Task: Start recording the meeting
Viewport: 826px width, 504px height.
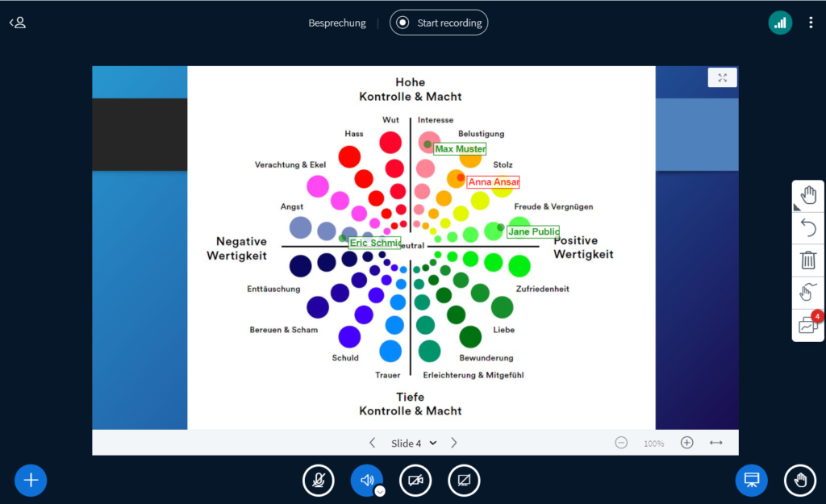Action: (439, 23)
